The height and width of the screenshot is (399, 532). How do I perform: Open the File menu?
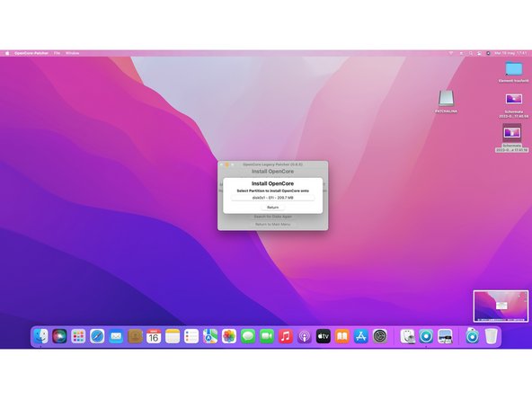coord(57,53)
